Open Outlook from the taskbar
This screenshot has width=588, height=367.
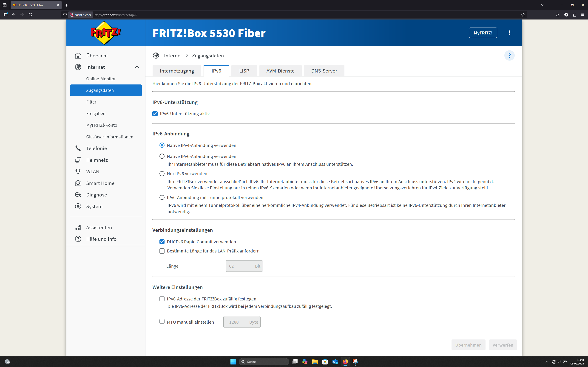335,362
